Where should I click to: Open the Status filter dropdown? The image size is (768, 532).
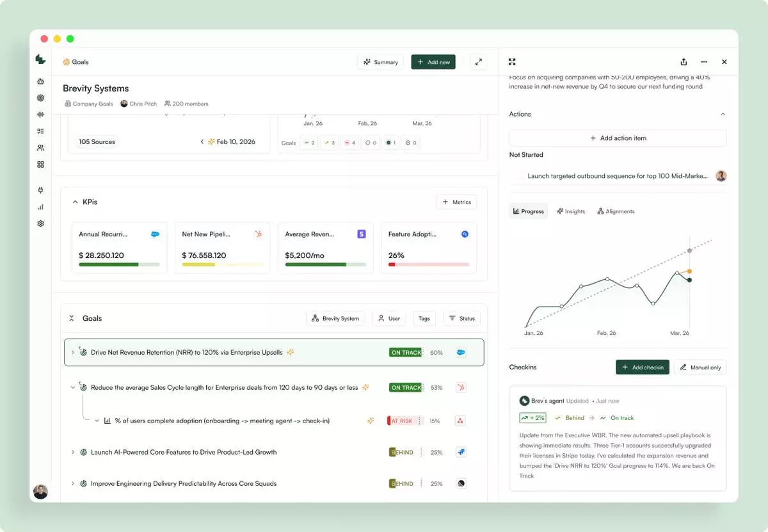[x=461, y=318]
